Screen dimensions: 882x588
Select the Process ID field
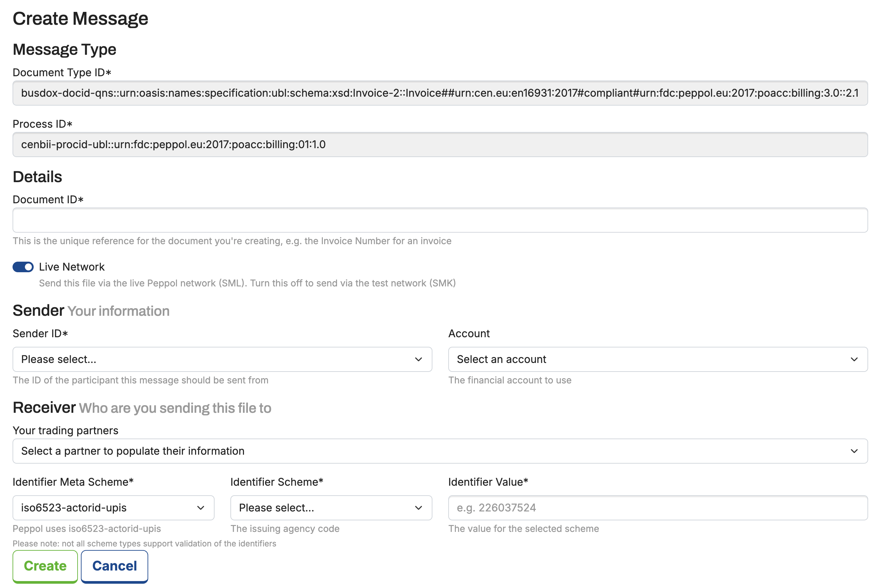tap(440, 145)
